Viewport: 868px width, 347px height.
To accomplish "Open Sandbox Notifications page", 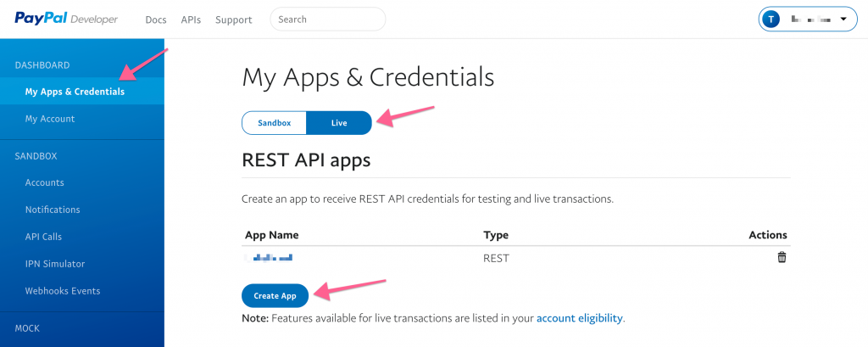I will pos(53,210).
